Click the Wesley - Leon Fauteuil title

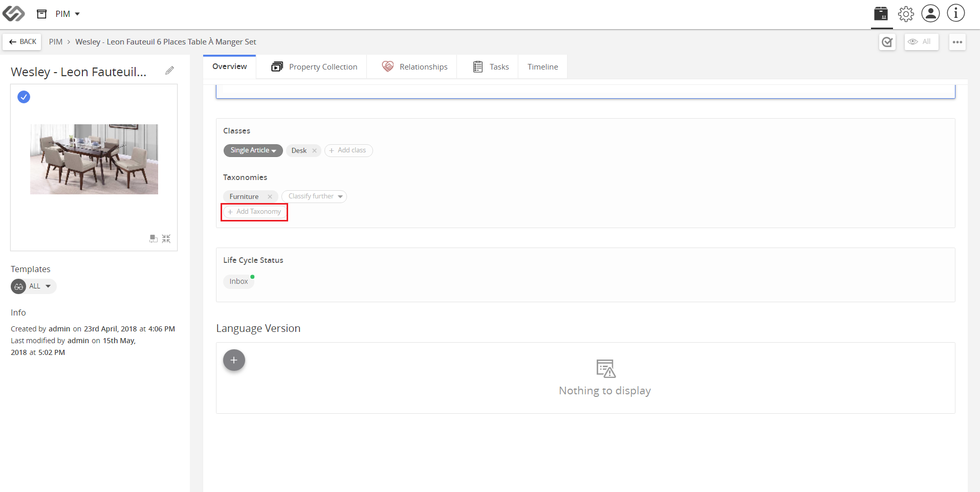(78, 72)
